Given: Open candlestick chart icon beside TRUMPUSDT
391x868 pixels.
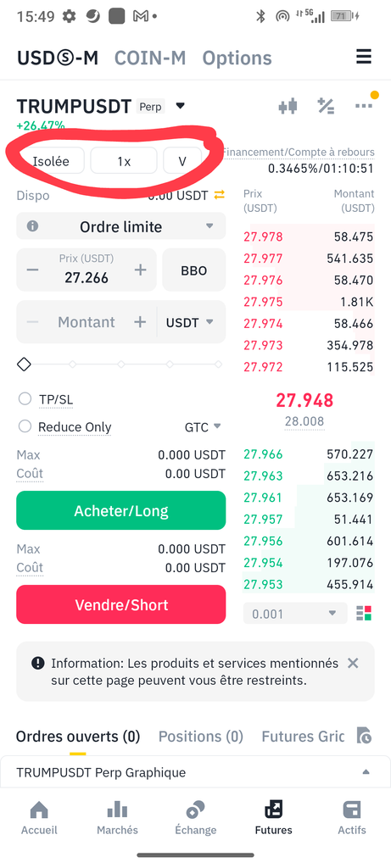Looking at the screenshot, I should pyautogui.click(x=288, y=106).
